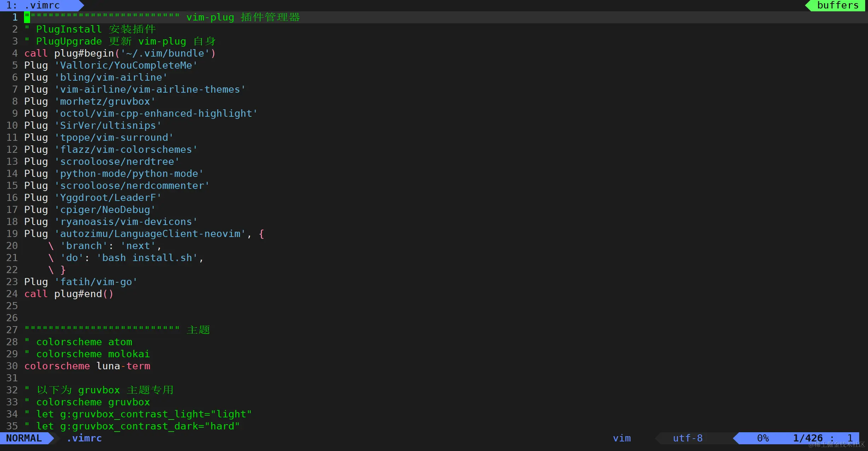The width and height of the screenshot is (868, 451).
Task: Click the closing brace on line 22
Action: click(63, 270)
